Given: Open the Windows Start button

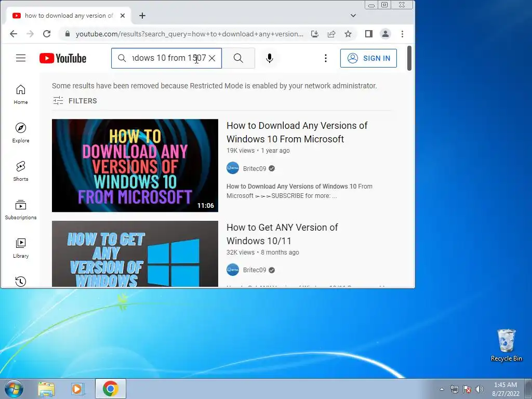Looking at the screenshot, I should 14,389.
